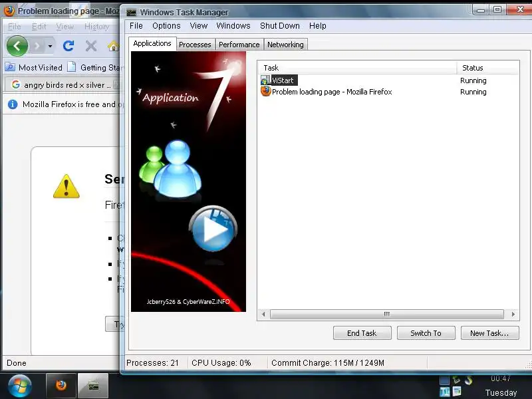Viewport: 532px width, 399px height.
Task: Click the Firefox title bar icon
Action: (9, 11)
